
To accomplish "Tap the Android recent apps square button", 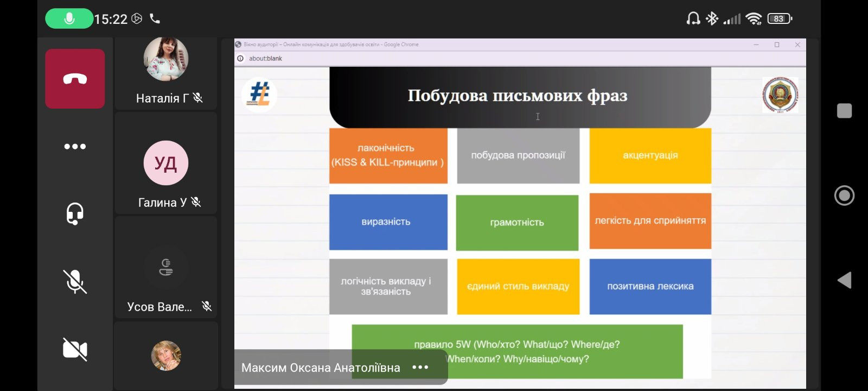I will click(x=844, y=111).
